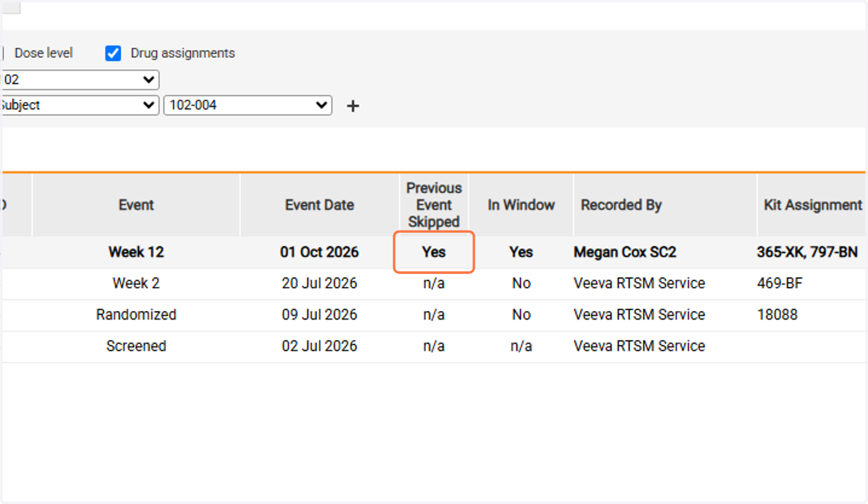
Task: Click the Kit Assignment column header
Action: point(813,205)
